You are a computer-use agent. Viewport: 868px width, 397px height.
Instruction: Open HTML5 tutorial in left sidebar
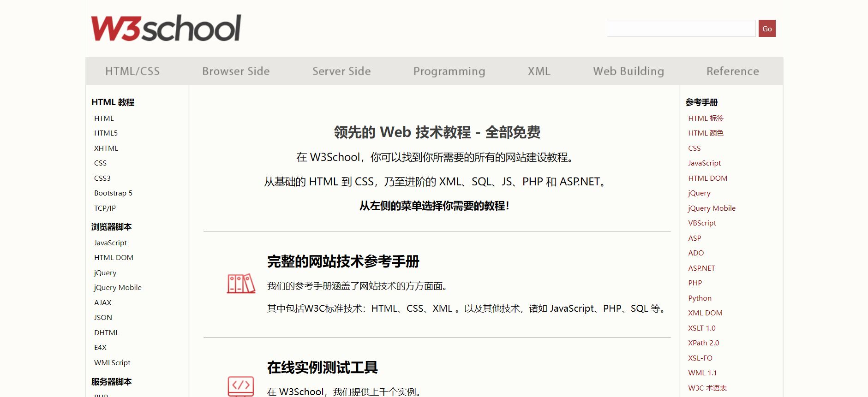tap(106, 133)
